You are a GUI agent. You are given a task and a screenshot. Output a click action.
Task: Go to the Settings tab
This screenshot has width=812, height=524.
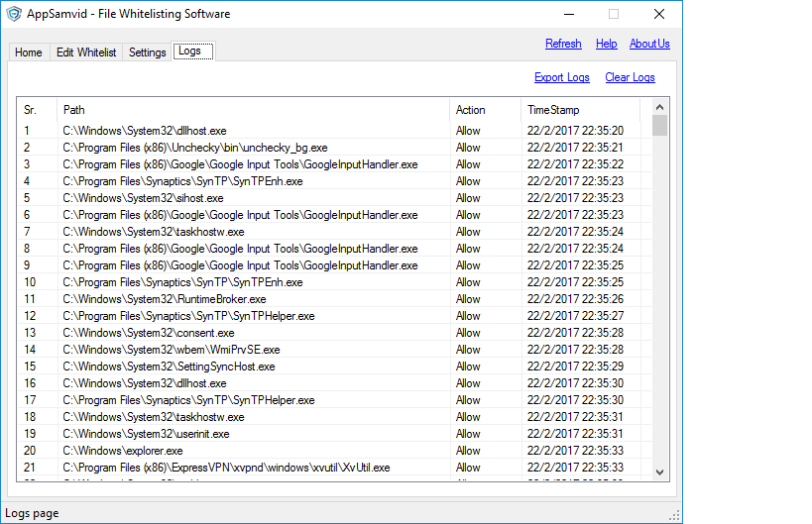[x=148, y=52]
